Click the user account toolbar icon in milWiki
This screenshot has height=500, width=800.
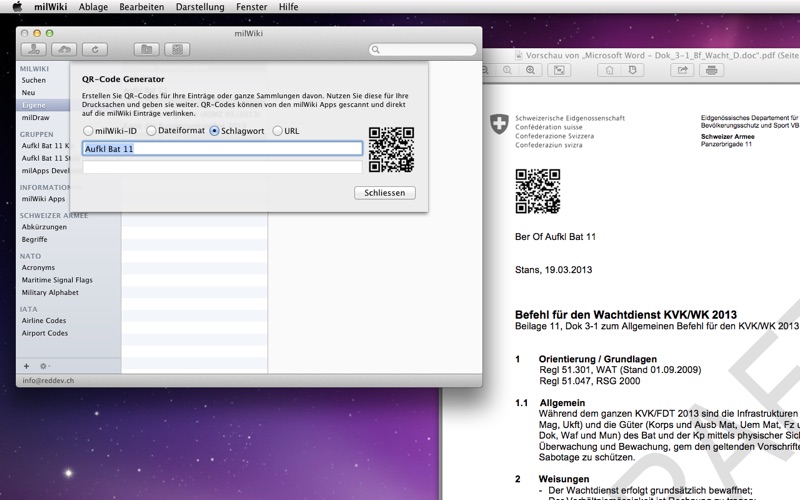coord(34,49)
